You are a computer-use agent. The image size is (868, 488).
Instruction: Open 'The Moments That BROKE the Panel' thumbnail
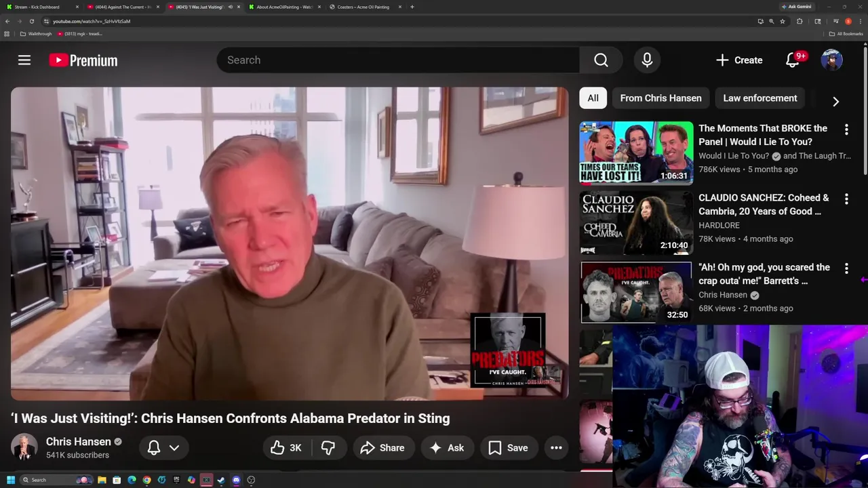coord(636,152)
